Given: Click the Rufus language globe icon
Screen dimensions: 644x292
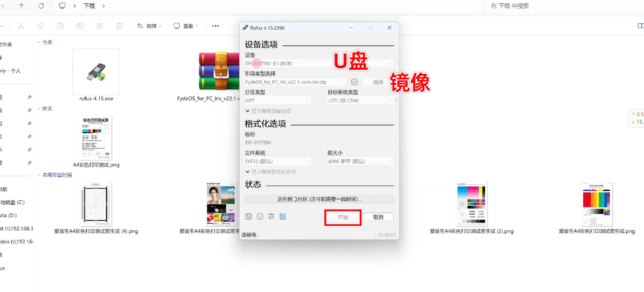Looking at the screenshot, I should tap(249, 216).
